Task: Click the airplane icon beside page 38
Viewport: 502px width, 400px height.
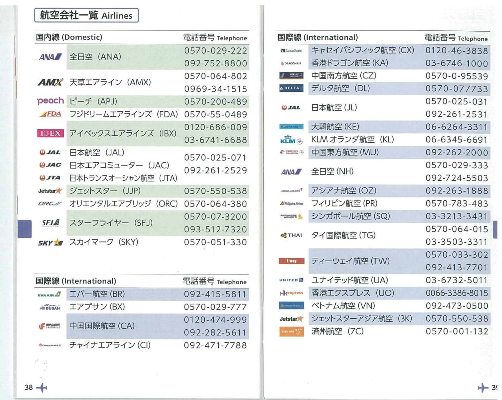Action: [x=42, y=388]
